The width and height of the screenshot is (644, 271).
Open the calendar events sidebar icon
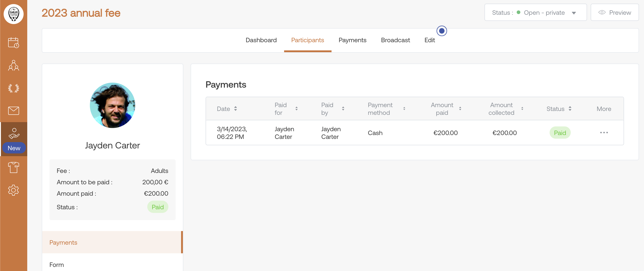13,42
